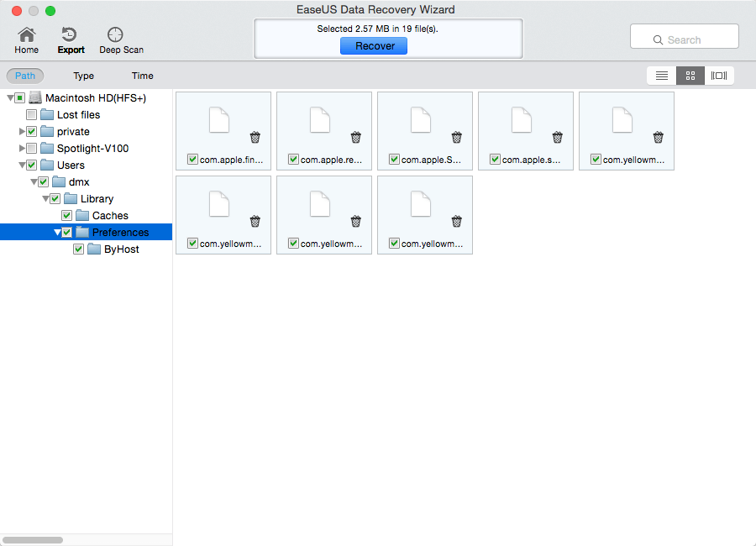Click document icon of com.apple.S... file

point(421,119)
